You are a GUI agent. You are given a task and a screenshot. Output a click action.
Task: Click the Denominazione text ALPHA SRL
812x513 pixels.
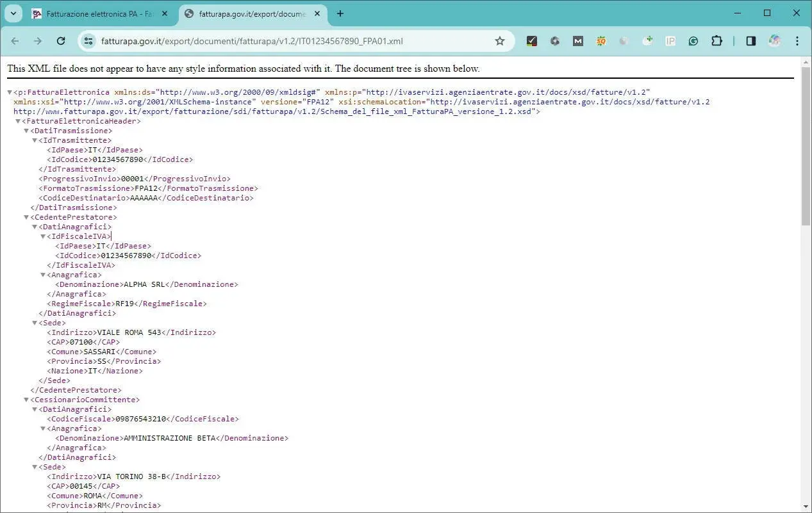tap(145, 284)
